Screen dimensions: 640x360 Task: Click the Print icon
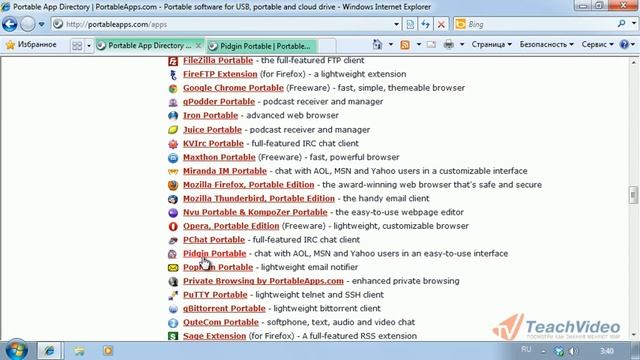tap(449, 44)
